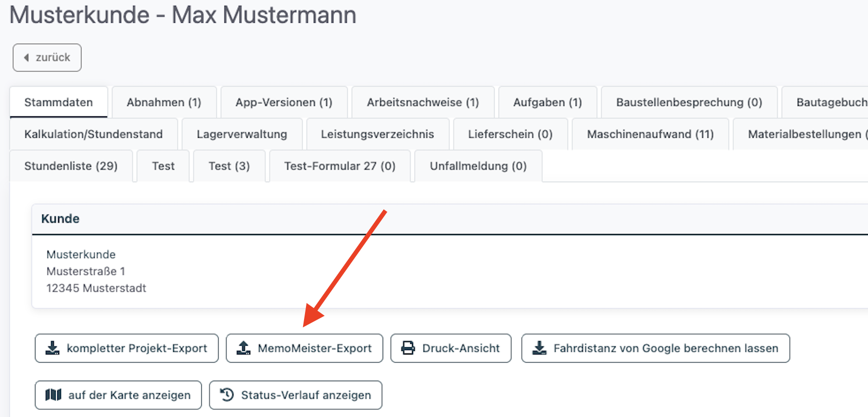Switch to Kalkulation/Stundenstand tab
868x417 pixels.
click(93, 134)
